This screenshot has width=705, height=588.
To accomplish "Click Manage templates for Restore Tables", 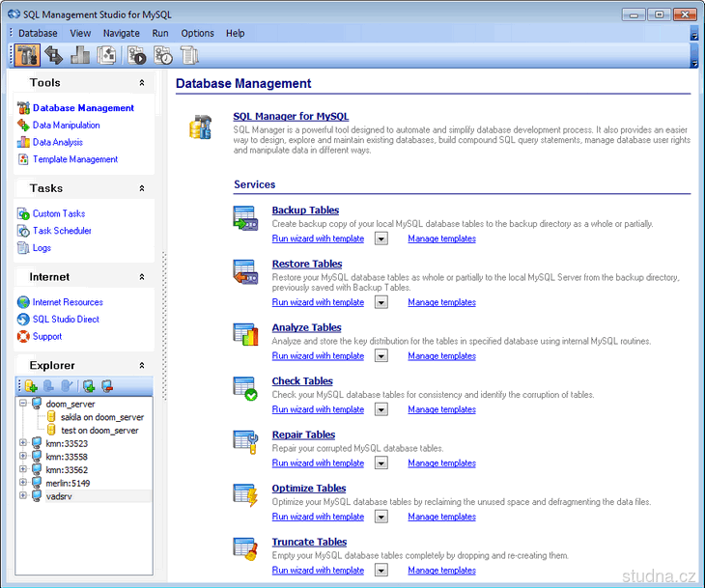I will click(x=441, y=302).
